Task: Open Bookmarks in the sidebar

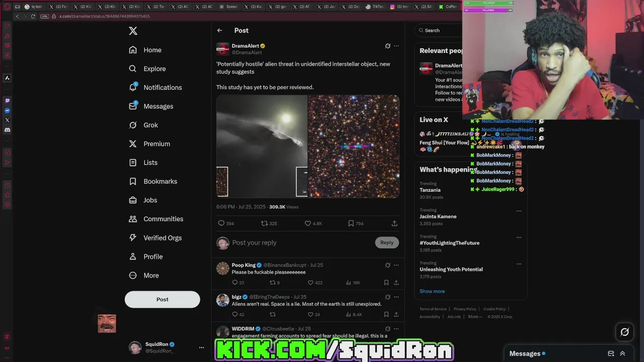Action: (x=153, y=182)
